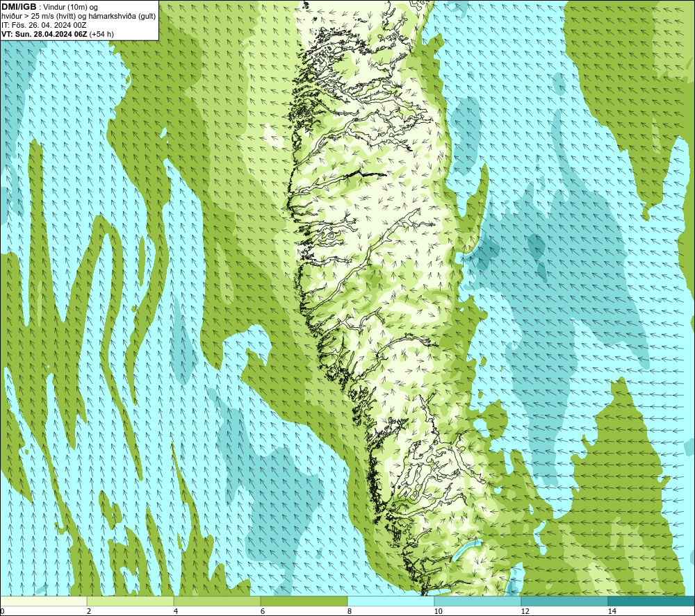Click the 'IT: Fös. 26. 04. 2024 00Z' text
Image resolution: width=695 pixels, height=616 pixels.
click(44, 25)
